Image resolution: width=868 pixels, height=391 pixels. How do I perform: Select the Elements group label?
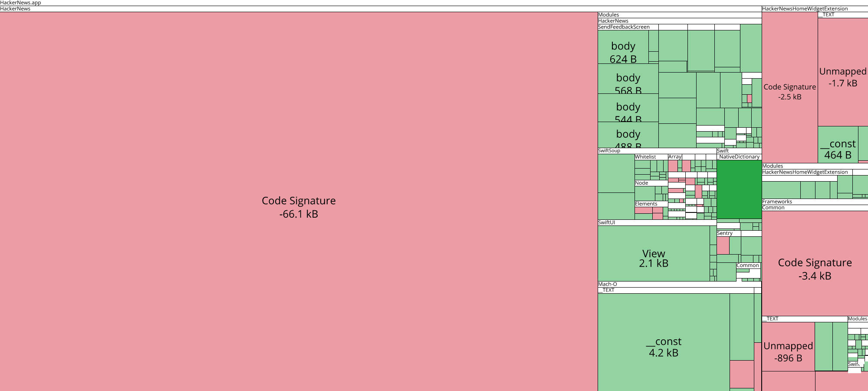(646, 203)
